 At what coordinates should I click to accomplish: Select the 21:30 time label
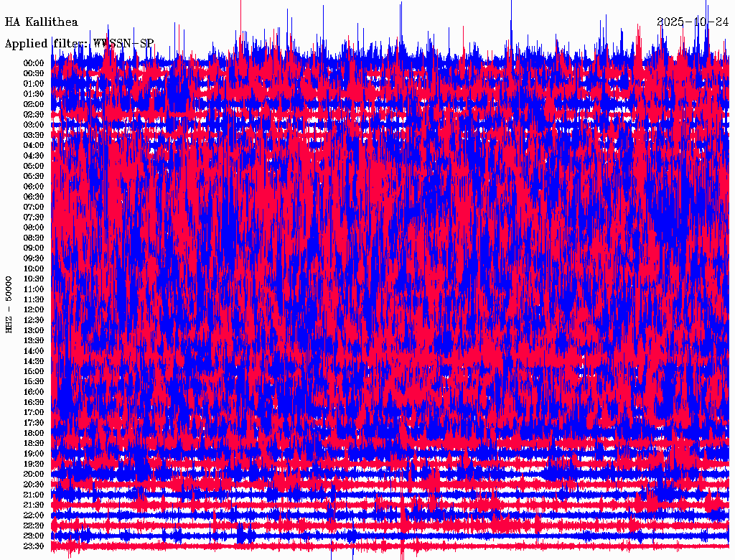pos(34,505)
